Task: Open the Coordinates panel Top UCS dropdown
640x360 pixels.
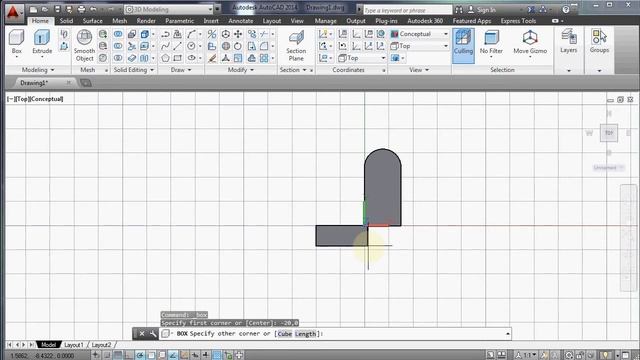Action: 362,58
